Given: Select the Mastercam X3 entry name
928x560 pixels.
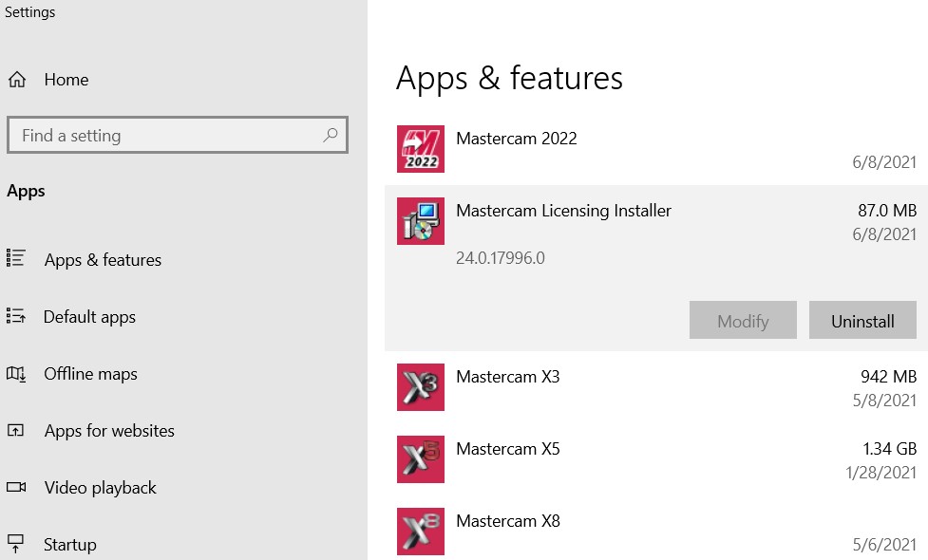Looking at the screenshot, I should coord(508,377).
